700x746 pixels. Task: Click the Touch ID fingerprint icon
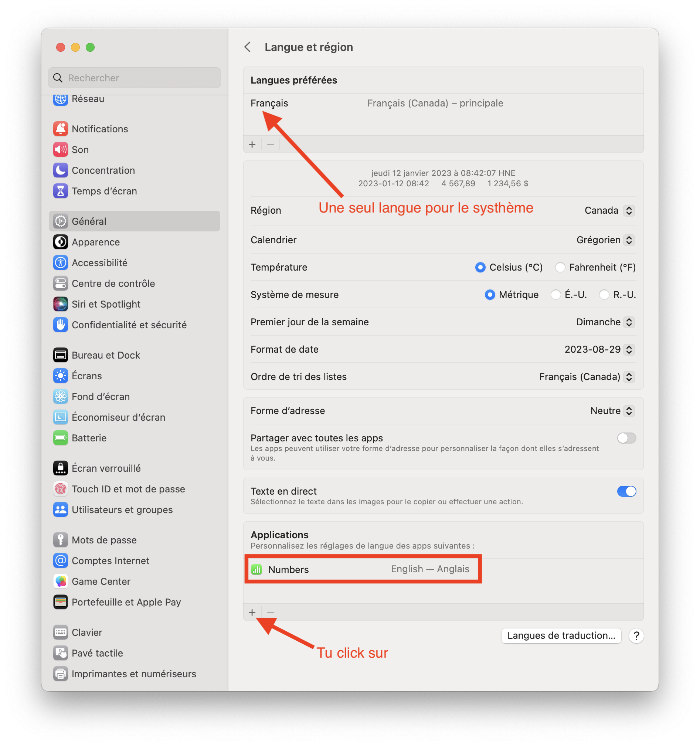(x=60, y=489)
